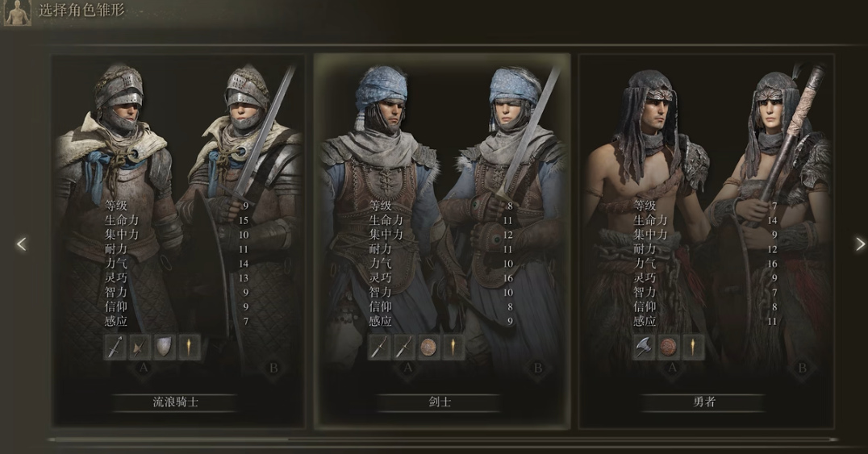Show next origins with the right arrow
868x454 pixels.
pos(860,244)
